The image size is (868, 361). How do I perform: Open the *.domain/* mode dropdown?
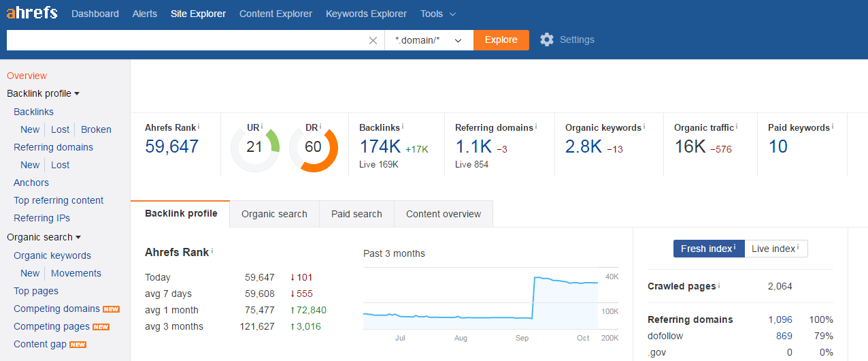point(429,40)
